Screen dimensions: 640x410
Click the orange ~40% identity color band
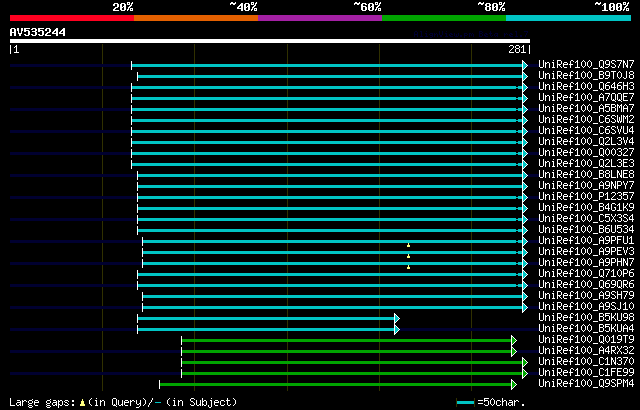(196, 18)
